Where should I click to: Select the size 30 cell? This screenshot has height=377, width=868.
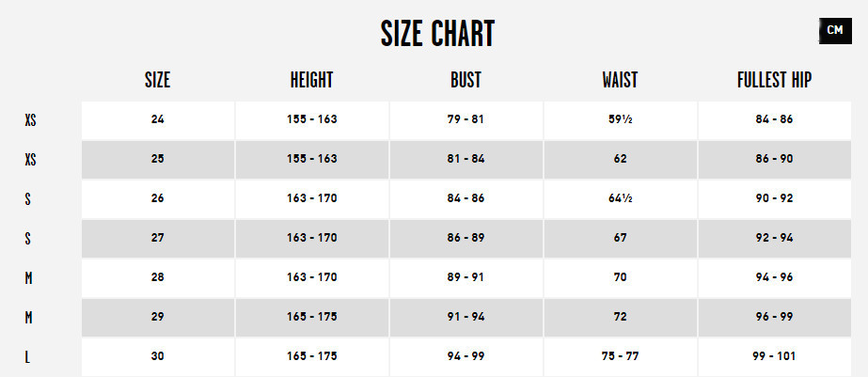point(157,357)
